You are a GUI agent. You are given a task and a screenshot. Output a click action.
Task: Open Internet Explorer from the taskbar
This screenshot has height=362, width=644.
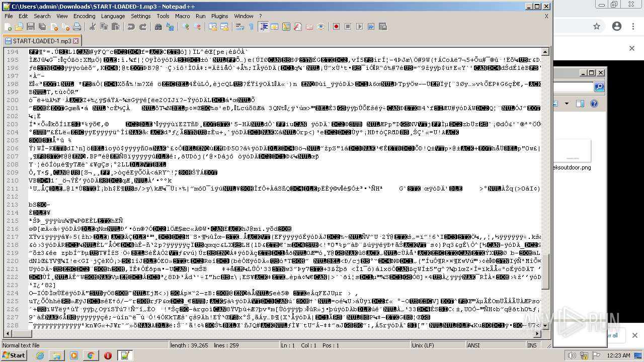(x=40, y=355)
